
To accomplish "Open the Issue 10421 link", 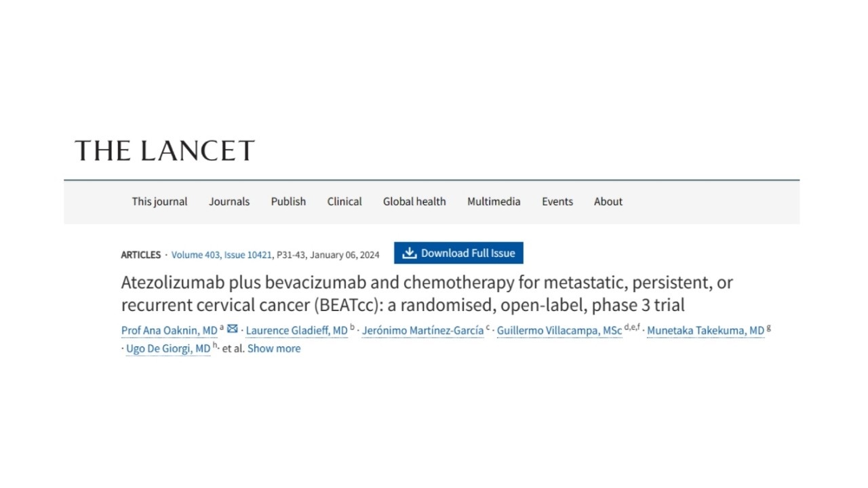I will (x=248, y=255).
